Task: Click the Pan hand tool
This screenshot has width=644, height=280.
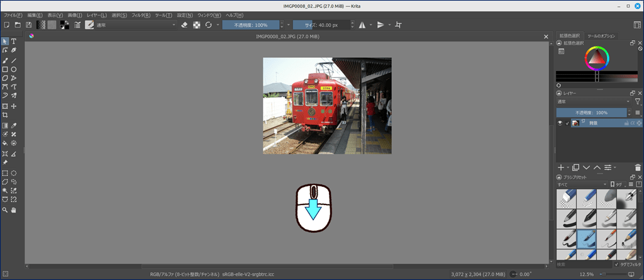Action: pos(14,209)
